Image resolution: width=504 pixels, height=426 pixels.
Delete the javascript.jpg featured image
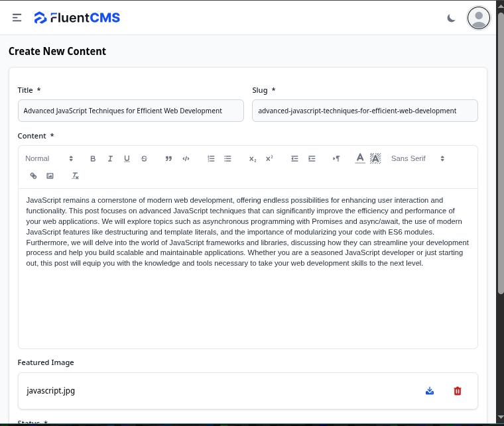pos(458,391)
